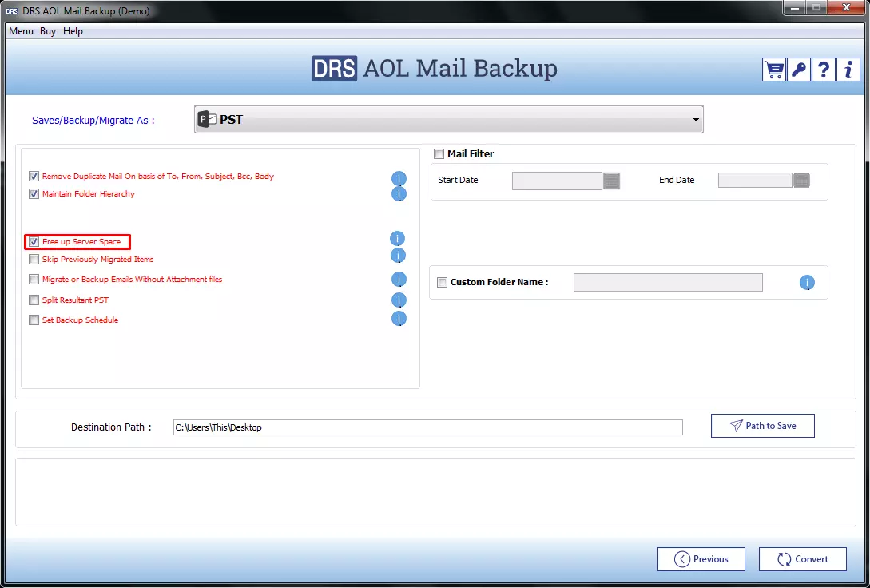Click the Path to Save button

[763, 426]
